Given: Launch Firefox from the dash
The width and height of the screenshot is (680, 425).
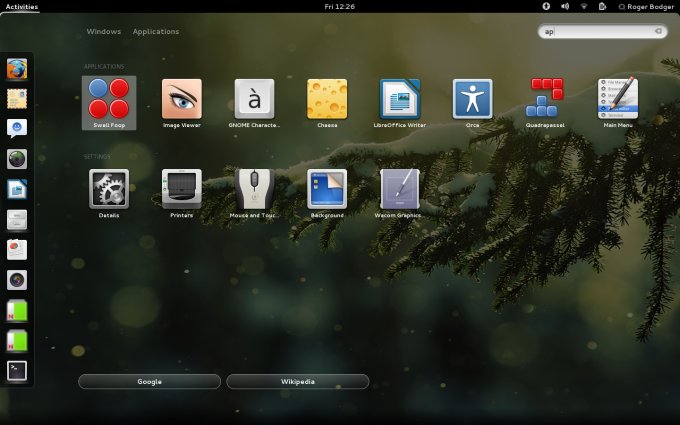Looking at the screenshot, I should 17,69.
